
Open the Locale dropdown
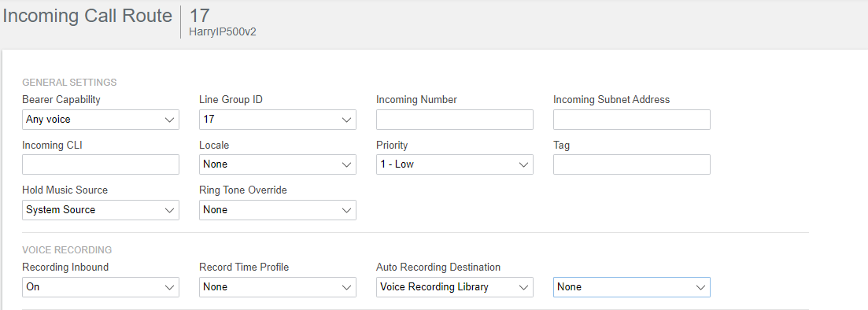click(277, 164)
